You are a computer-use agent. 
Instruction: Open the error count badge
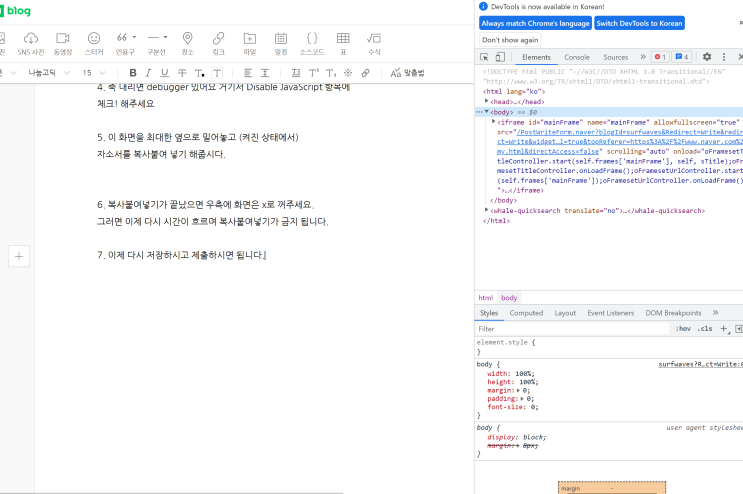[660, 57]
